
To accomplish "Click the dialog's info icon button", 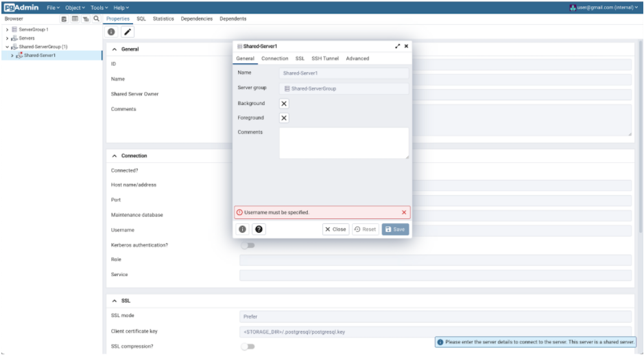I will 242,229.
